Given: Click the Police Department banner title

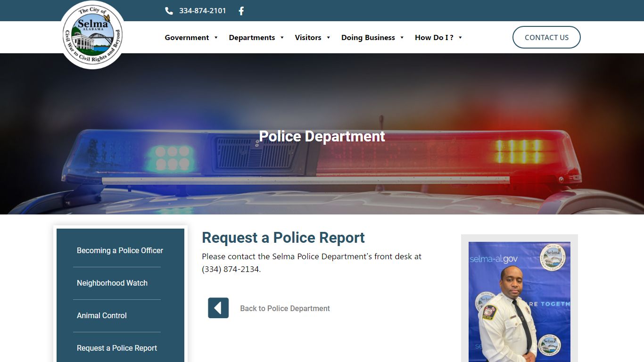Looking at the screenshot, I should [x=322, y=136].
